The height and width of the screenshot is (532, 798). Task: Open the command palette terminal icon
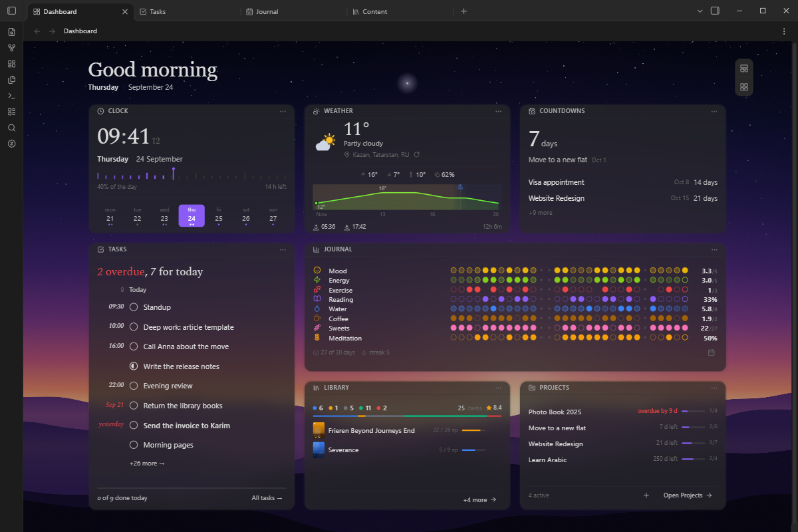tap(11, 96)
